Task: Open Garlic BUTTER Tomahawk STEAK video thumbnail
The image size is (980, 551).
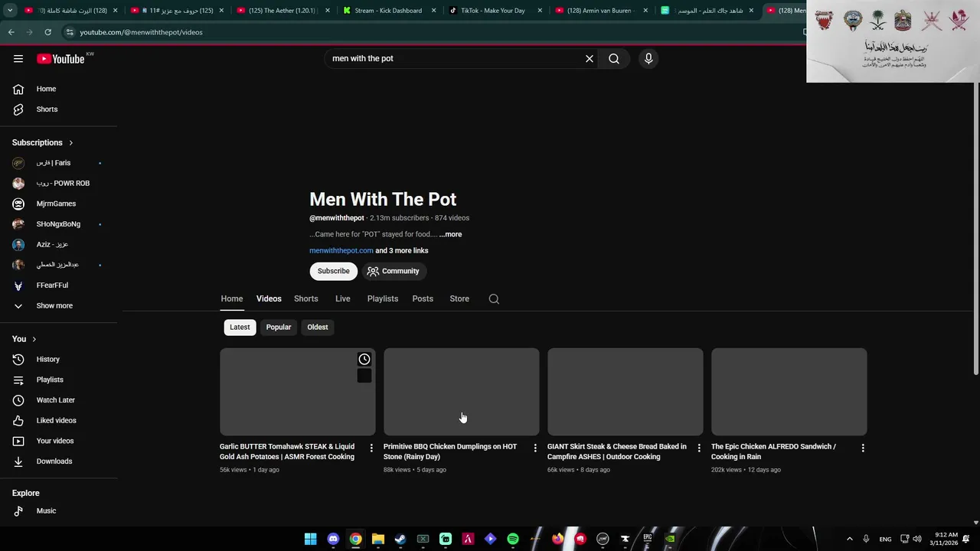Action: [298, 392]
